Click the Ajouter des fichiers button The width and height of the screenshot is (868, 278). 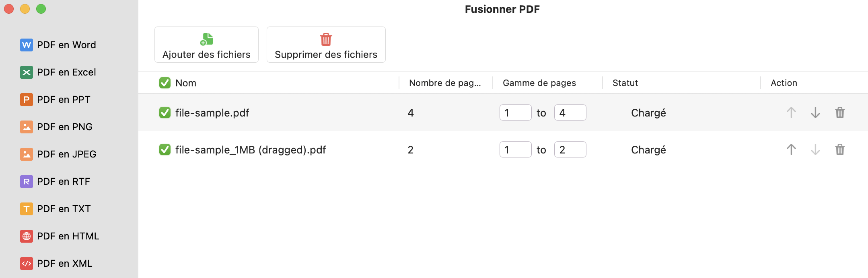click(206, 44)
